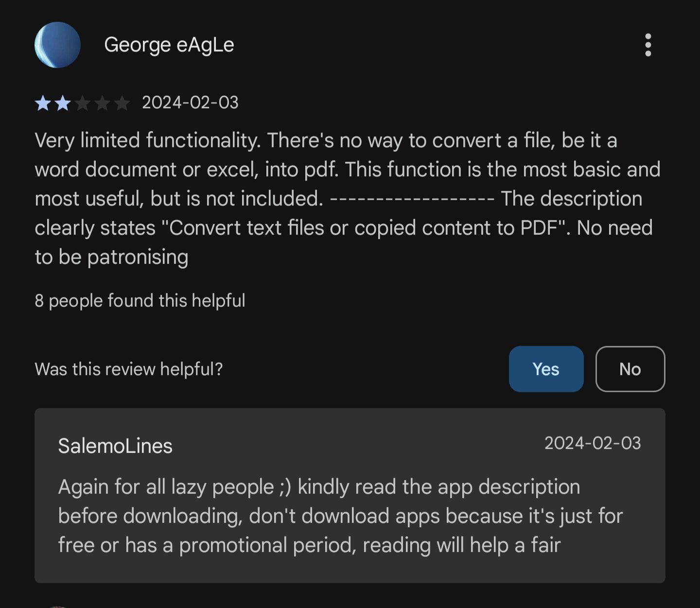The image size is (700, 608).
Task: Click the review date 2024-02-03
Action: [x=190, y=103]
